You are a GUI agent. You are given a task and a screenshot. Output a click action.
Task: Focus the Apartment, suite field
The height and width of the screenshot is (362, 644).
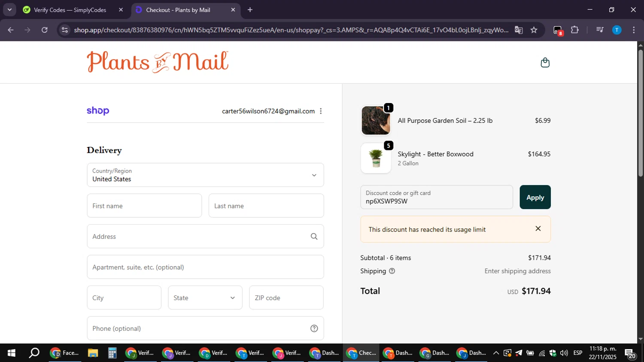(205, 267)
